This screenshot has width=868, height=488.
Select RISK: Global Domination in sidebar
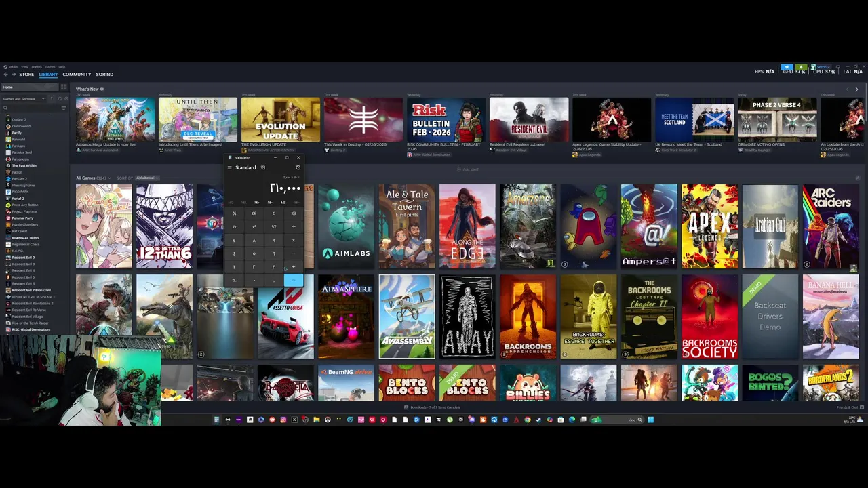31,329
